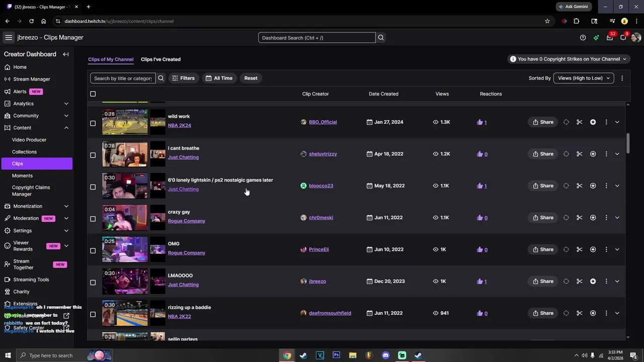Open the help question-mark icon
The image size is (644, 362).
583,38
